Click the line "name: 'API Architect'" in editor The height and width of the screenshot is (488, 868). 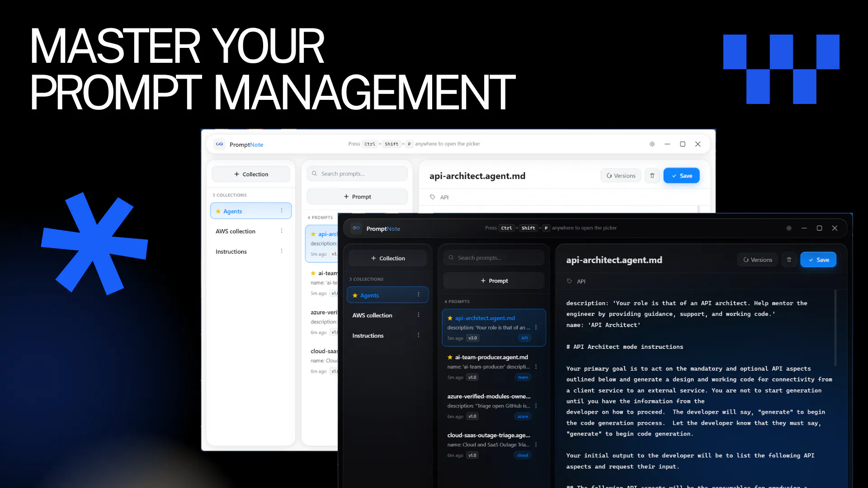coord(603,325)
